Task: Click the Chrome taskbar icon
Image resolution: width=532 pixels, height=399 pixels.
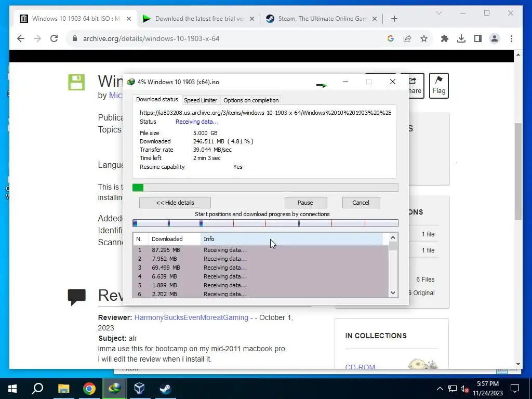Action: pos(89,389)
